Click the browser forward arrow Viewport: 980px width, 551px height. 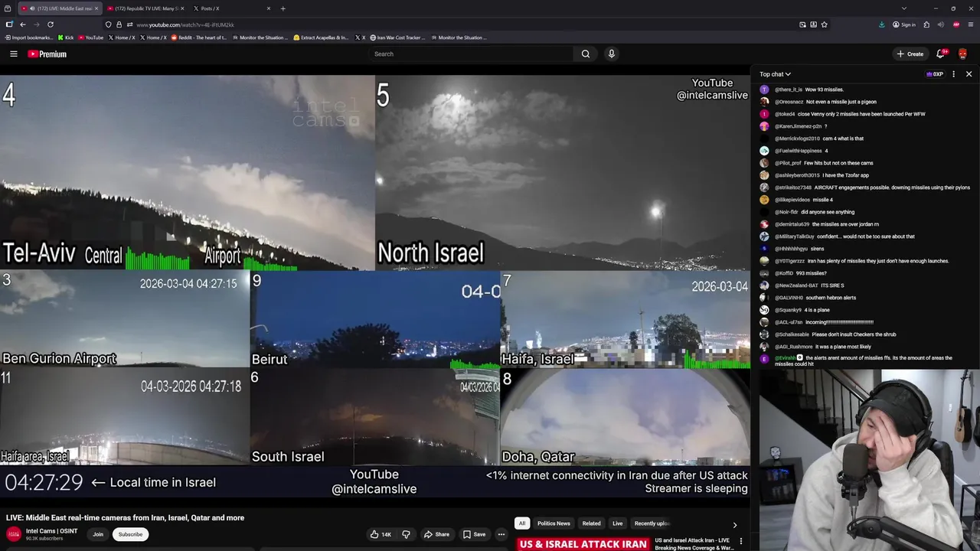[x=36, y=24]
